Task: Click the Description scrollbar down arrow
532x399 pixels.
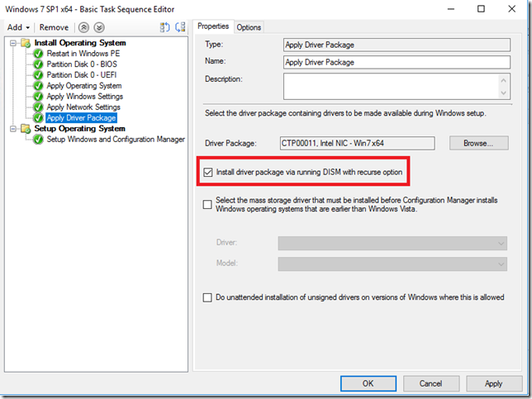Action: pos(504,93)
